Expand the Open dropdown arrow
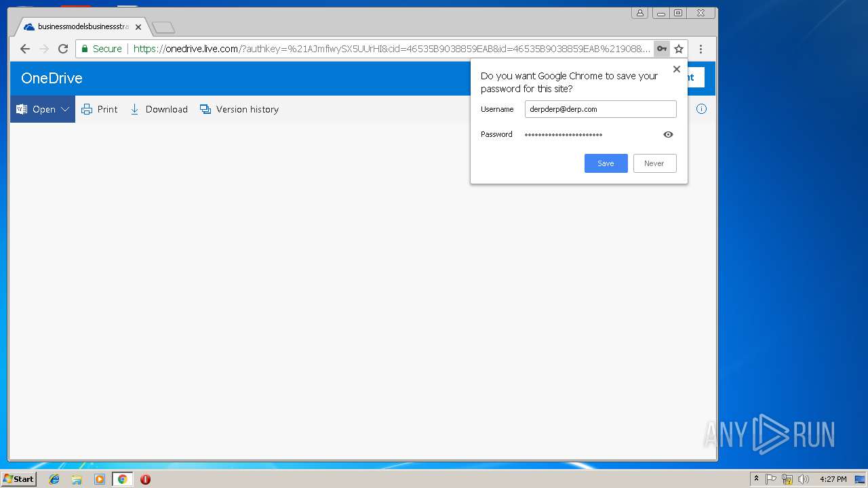 (65, 109)
